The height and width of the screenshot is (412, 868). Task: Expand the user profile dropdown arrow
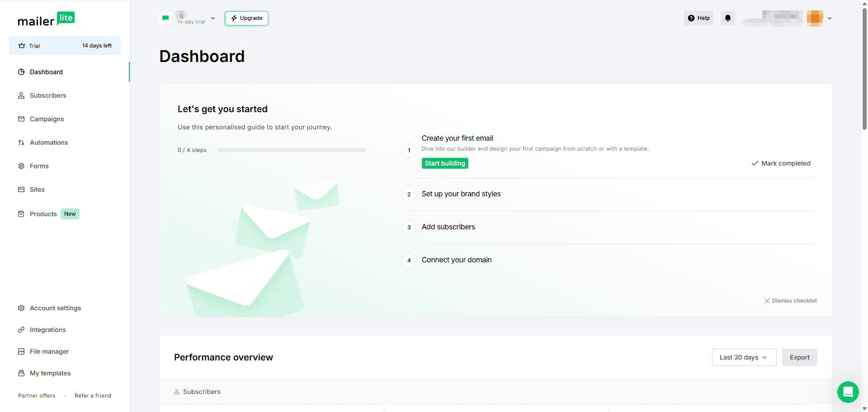(830, 18)
